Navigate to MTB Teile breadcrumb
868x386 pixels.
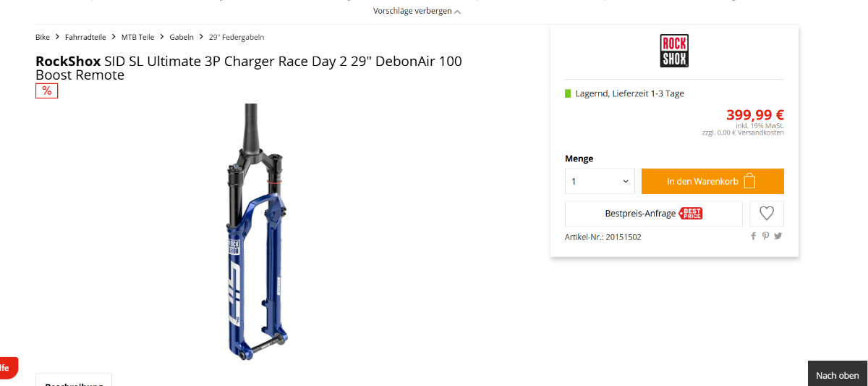pos(138,37)
